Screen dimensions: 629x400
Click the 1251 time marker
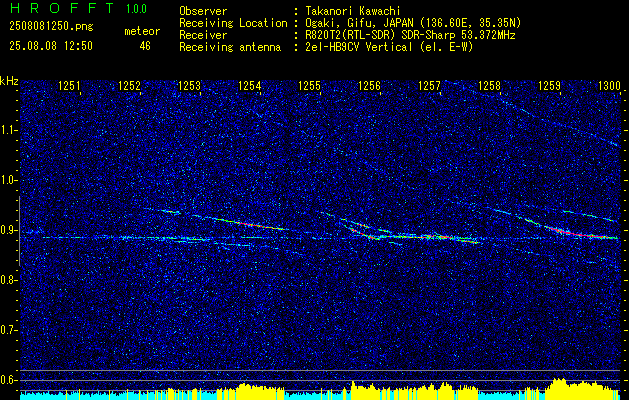pos(69,86)
